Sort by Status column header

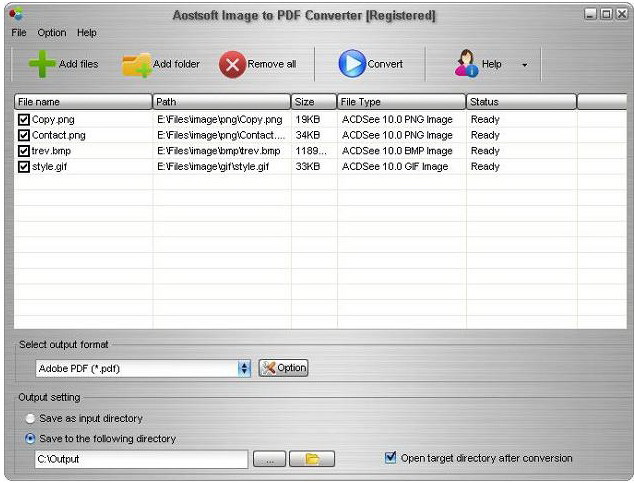[521, 102]
